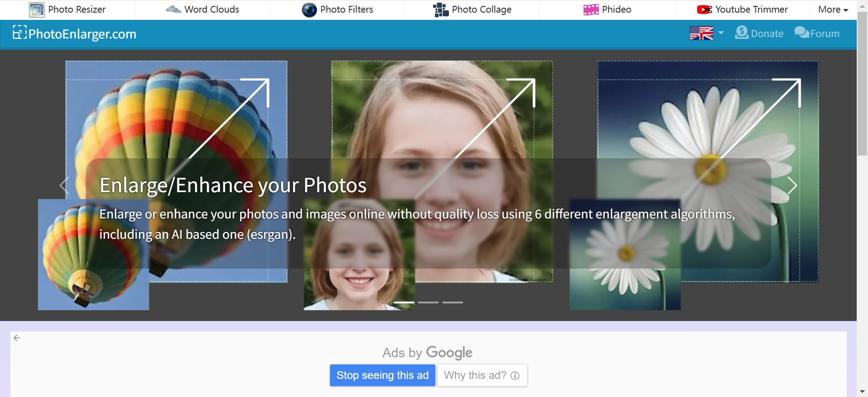The width and height of the screenshot is (868, 397).
Task: Click the Photo Filters lens icon
Action: [309, 9]
